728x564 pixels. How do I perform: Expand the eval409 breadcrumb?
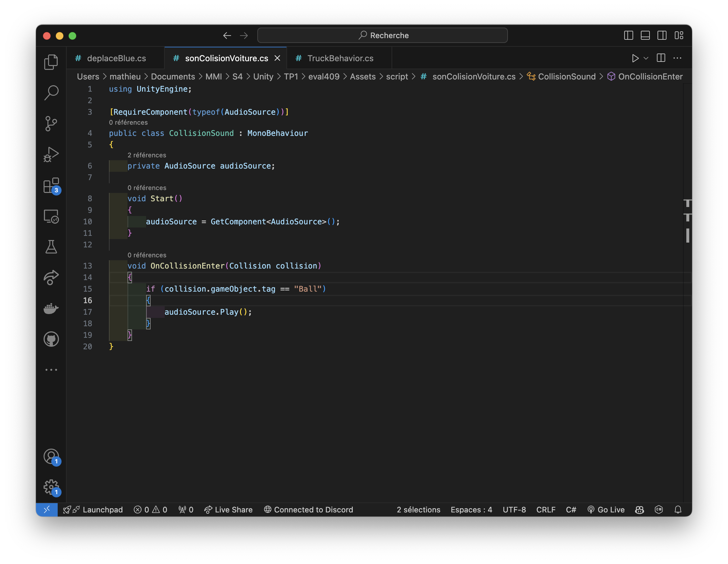[x=324, y=77]
